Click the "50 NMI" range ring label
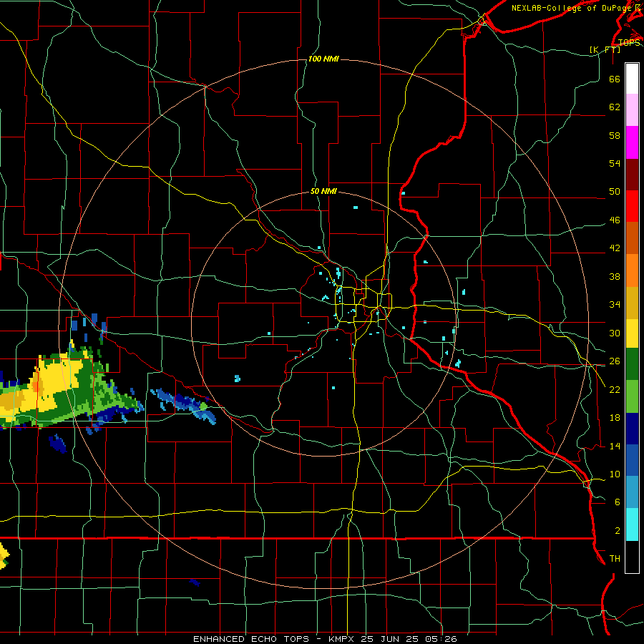This screenshot has width=644, height=644. click(x=323, y=191)
